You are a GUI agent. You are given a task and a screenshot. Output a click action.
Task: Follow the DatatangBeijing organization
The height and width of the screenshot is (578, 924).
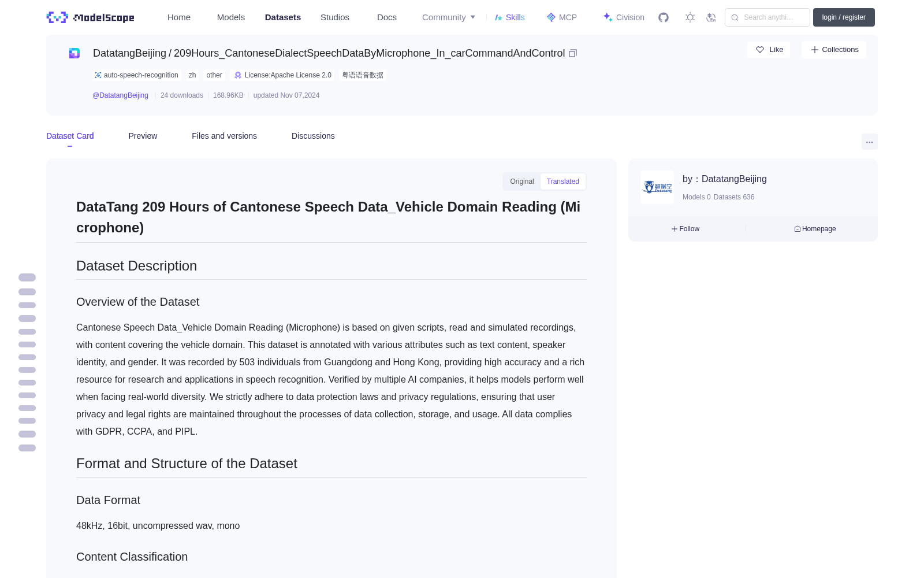tap(685, 229)
